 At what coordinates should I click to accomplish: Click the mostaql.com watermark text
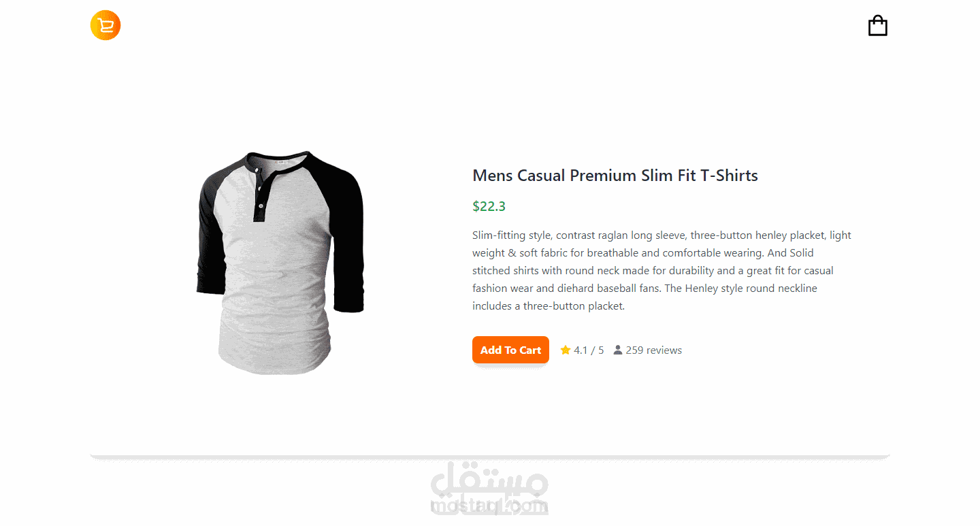tap(489, 506)
